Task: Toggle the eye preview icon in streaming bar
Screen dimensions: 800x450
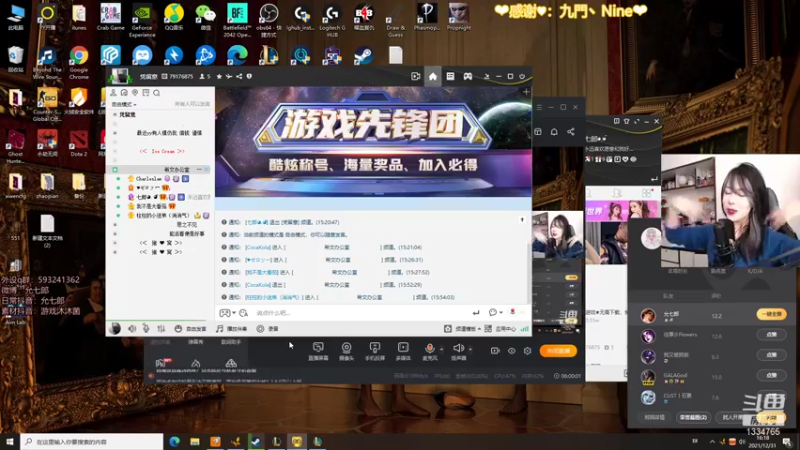Action: (512, 351)
